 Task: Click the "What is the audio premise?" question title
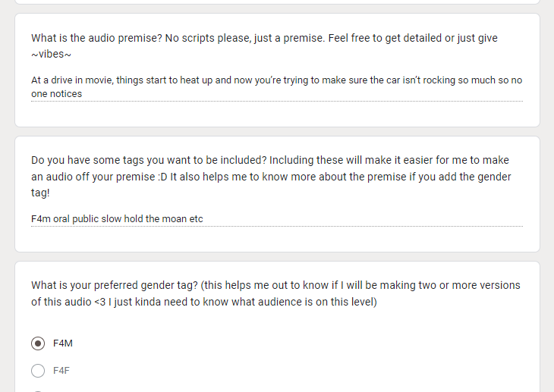pyautogui.click(x=264, y=46)
